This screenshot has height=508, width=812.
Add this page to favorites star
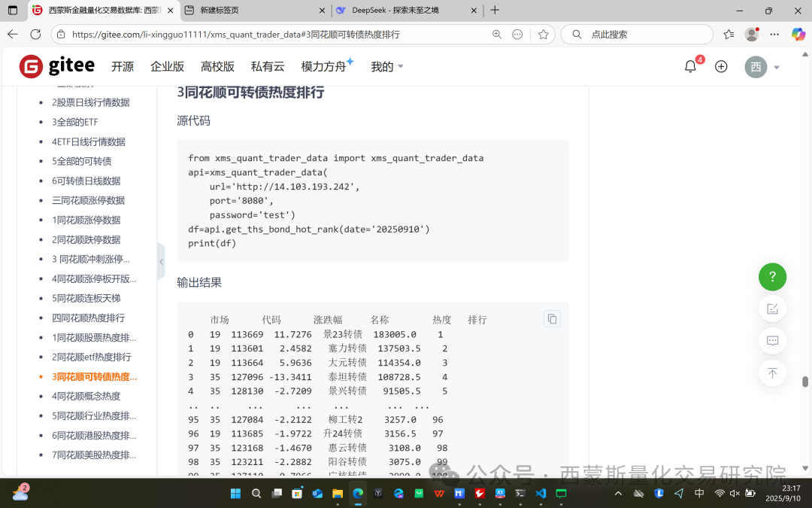[x=543, y=34]
